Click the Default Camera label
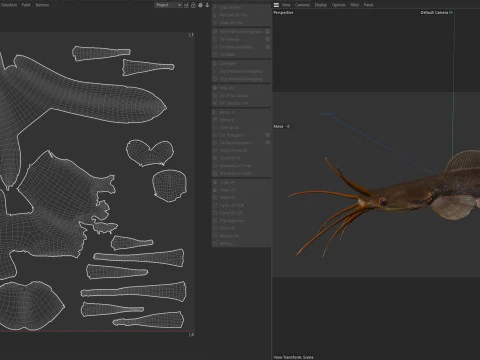This screenshot has width=480, height=360. click(434, 13)
